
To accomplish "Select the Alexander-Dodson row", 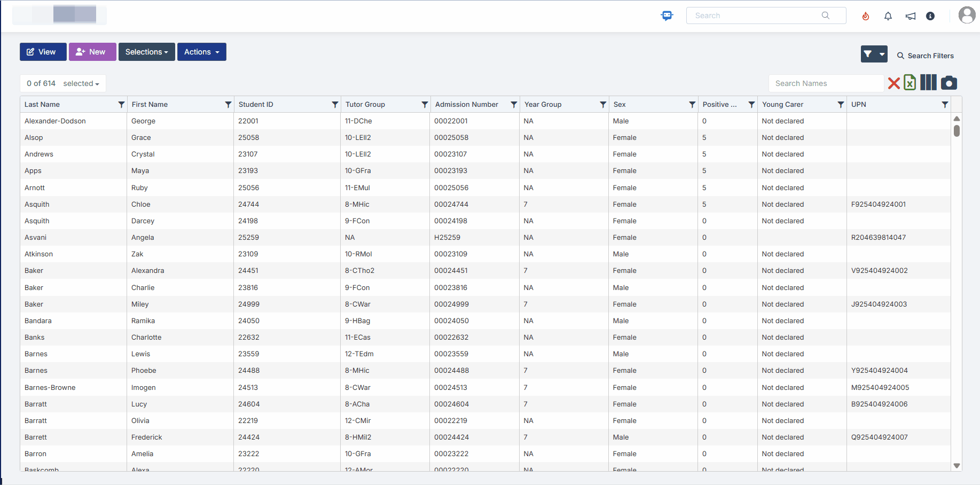I will 485,121.
